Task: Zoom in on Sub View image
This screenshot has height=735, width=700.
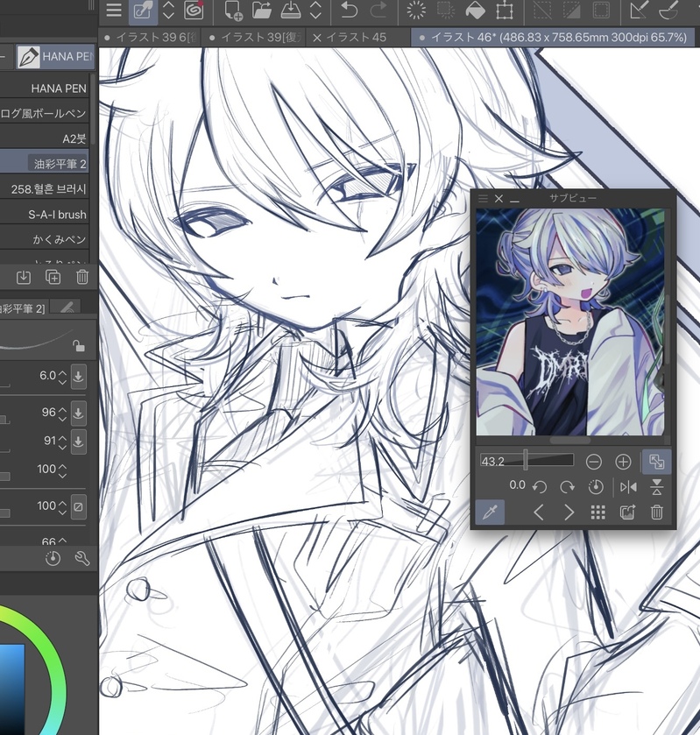Action: (623, 462)
